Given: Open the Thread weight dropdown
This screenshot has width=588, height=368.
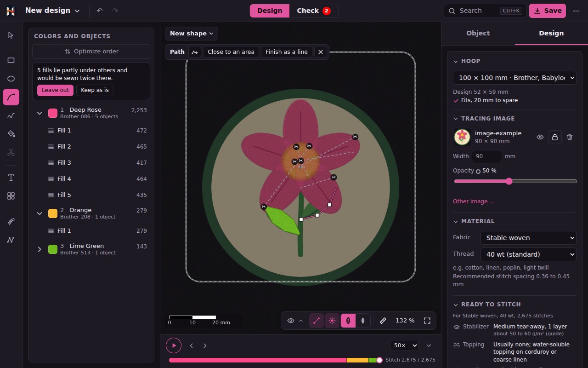Looking at the screenshot, I should tap(528, 254).
